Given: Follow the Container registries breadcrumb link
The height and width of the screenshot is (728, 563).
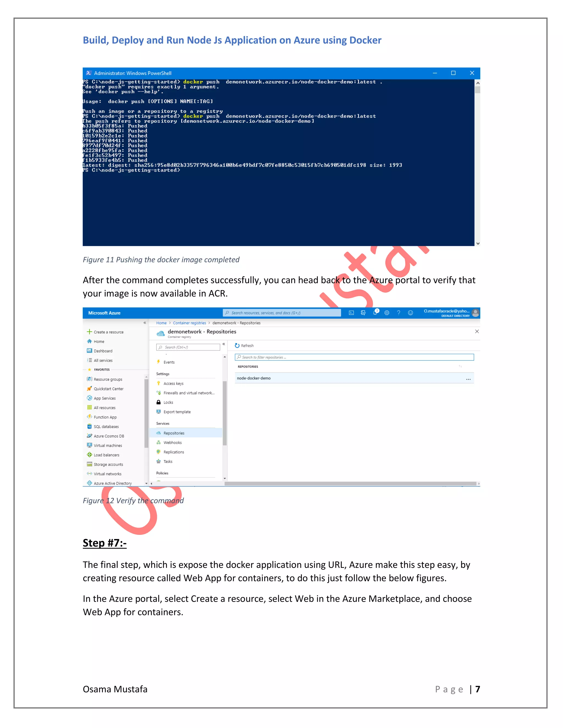Looking at the screenshot, I should point(189,323).
